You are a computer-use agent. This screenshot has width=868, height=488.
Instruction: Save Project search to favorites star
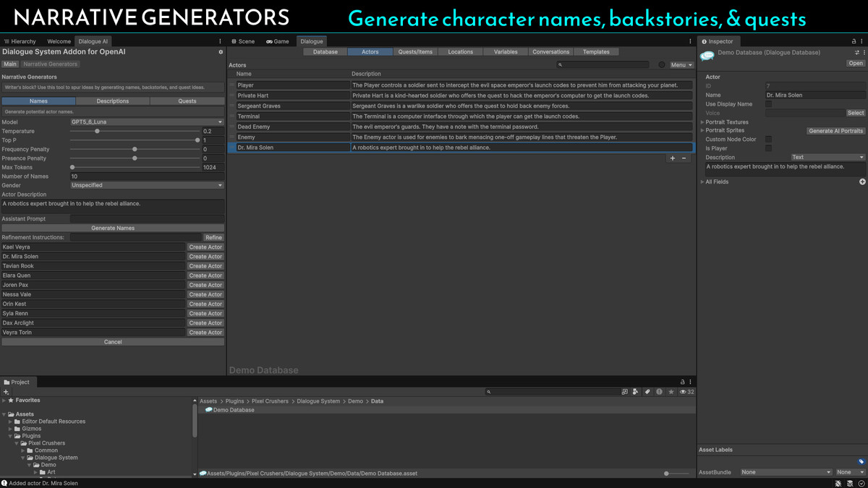pos(671,392)
